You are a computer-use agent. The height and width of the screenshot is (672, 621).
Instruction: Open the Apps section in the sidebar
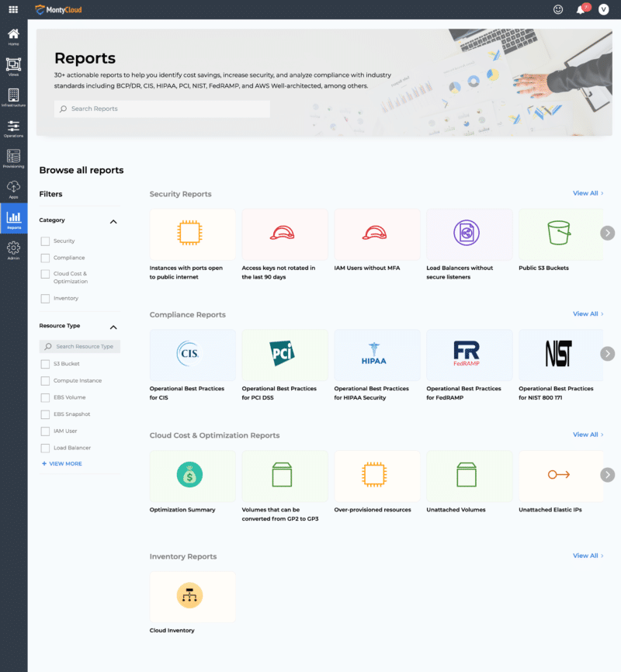click(x=12, y=186)
